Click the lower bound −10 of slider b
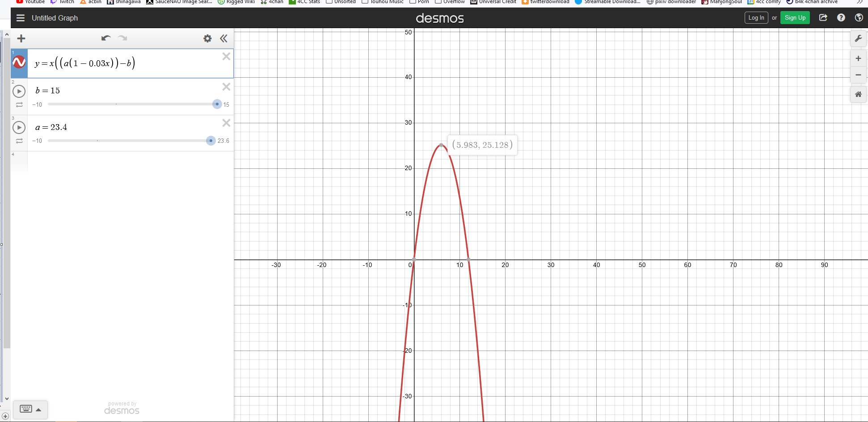Screen dimensions: 868x422 37,104
